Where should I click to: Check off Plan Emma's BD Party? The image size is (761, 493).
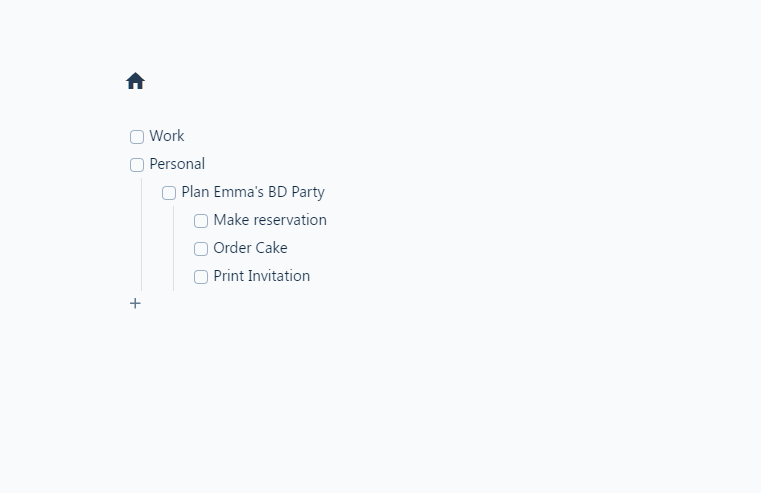click(x=169, y=193)
